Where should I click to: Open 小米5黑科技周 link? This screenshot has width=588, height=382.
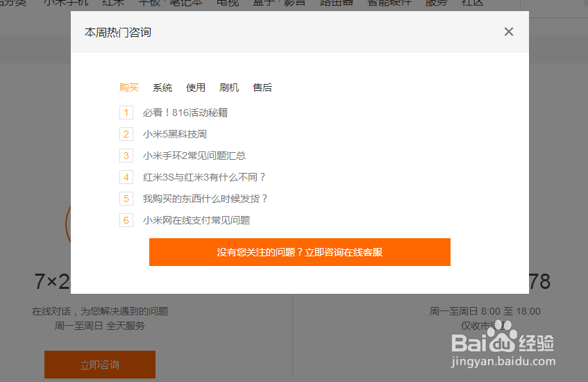pos(175,134)
